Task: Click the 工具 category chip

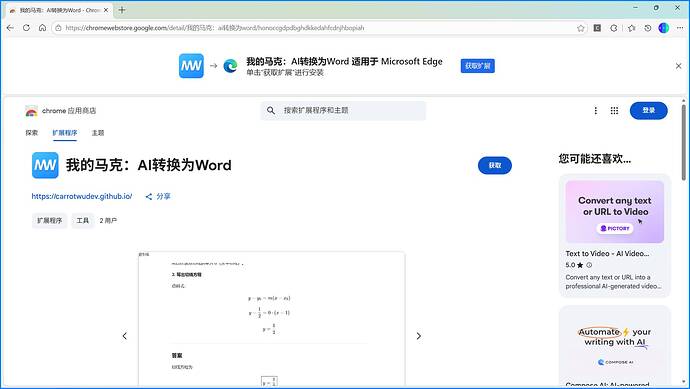Action: tap(83, 220)
